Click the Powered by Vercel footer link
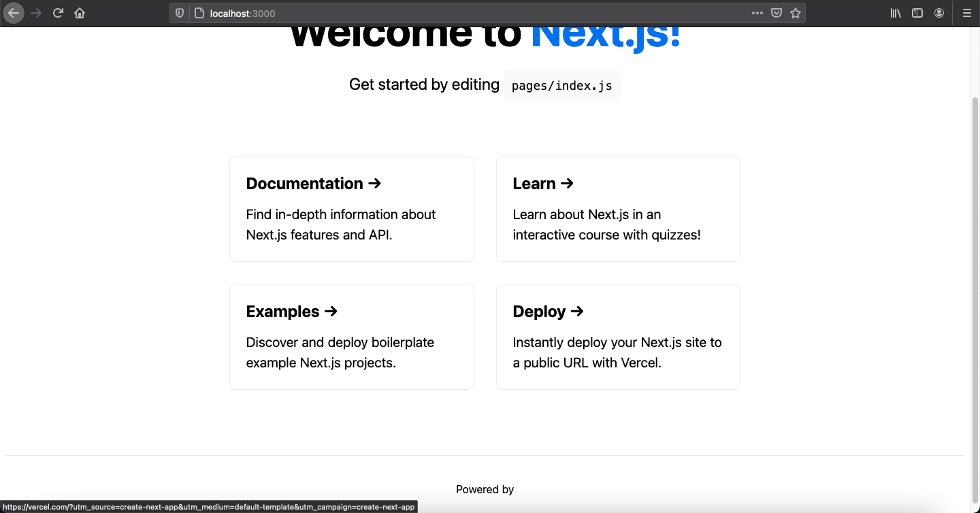This screenshot has height=513, width=980. coord(485,489)
